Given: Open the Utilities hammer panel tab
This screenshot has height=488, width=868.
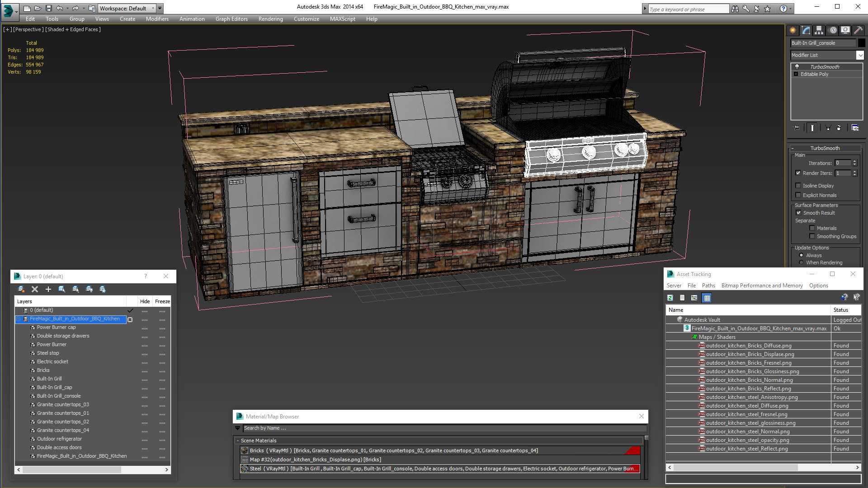Looking at the screenshot, I should click(858, 30).
